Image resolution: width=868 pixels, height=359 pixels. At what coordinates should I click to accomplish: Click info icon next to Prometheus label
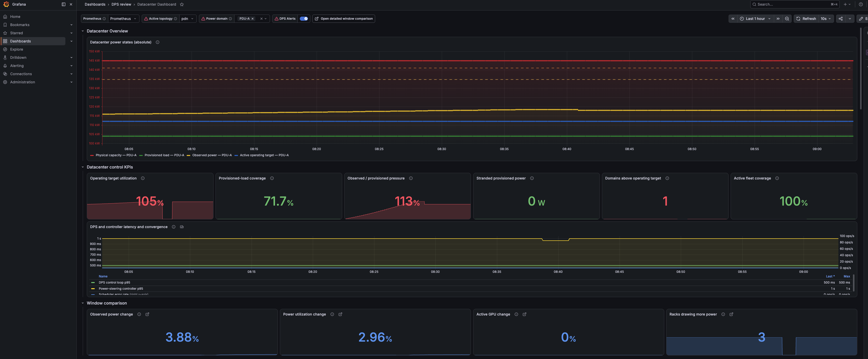point(104,19)
